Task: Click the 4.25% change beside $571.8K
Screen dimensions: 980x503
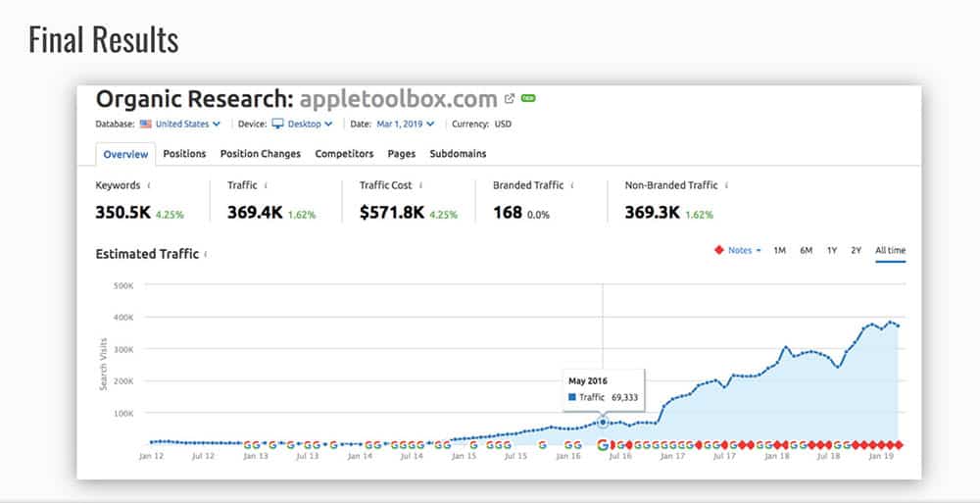Action: [x=444, y=215]
